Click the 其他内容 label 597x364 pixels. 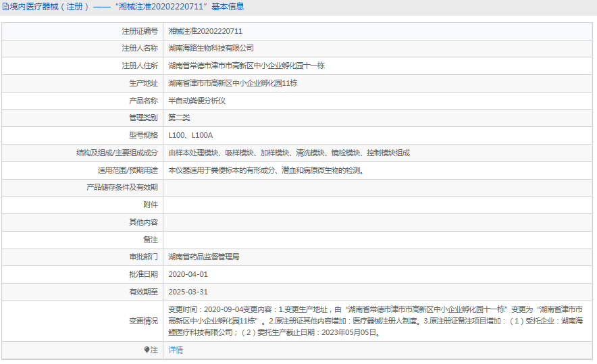tap(143, 222)
